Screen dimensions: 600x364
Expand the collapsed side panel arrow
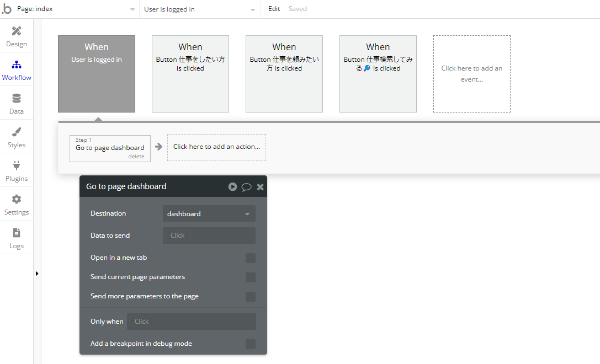37,274
